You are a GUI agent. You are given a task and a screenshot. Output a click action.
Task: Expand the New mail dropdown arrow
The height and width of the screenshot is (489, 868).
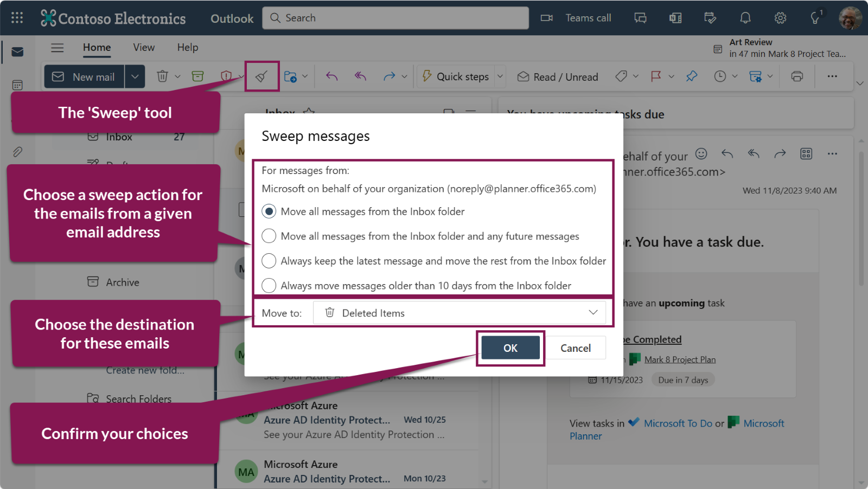135,76
